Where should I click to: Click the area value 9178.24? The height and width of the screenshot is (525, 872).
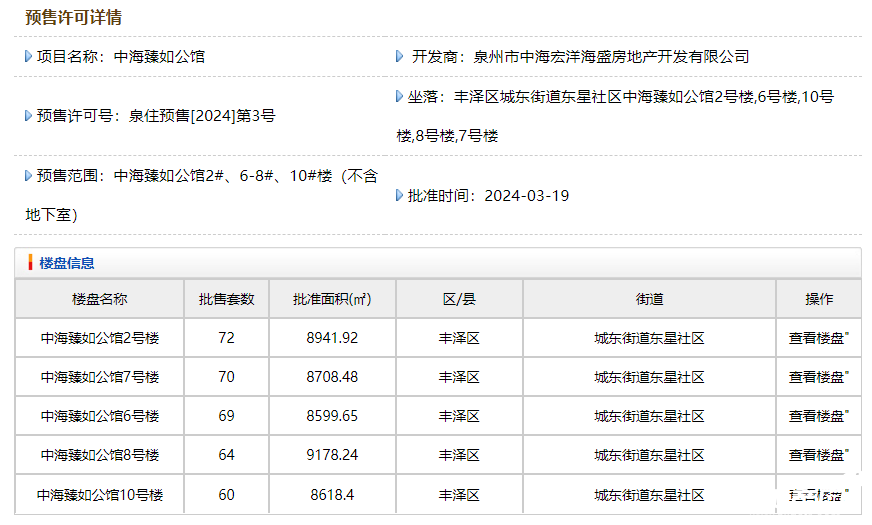332,455
